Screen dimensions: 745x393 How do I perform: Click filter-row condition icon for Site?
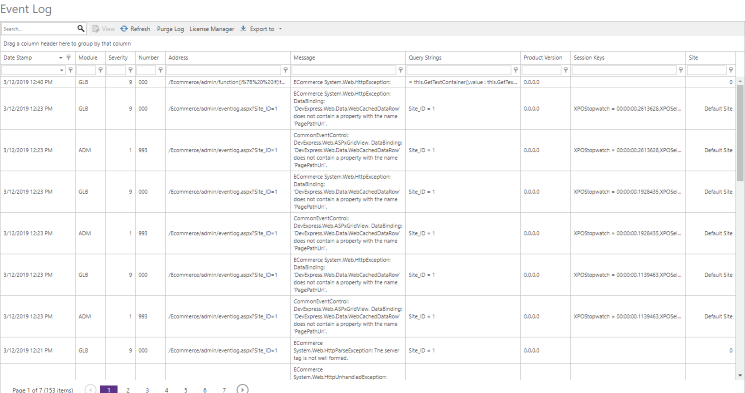(731, 70)
